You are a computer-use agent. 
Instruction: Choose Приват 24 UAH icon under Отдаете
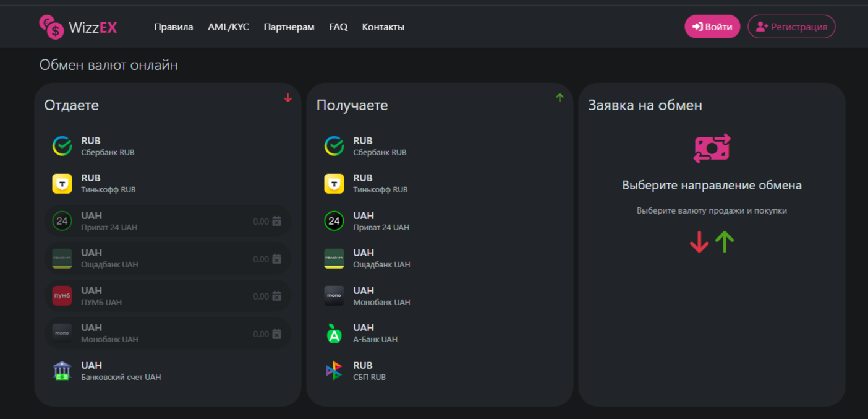click(x=62, y=221)
